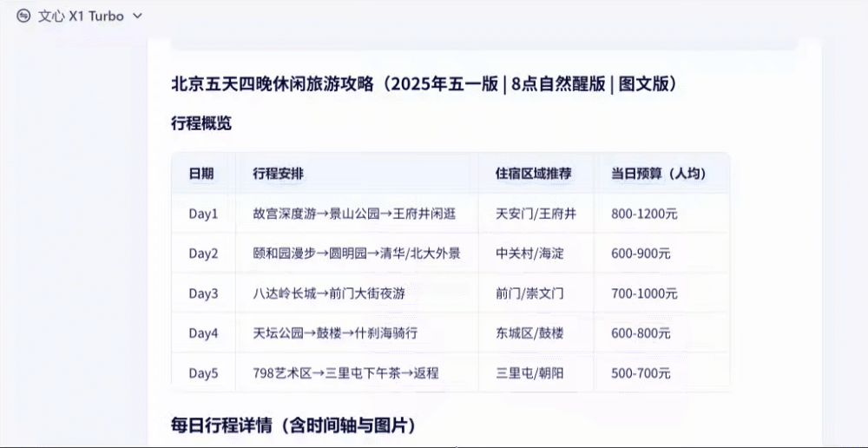Viewport: 868px width, 448px height.
Task: Expand the chevron beside X1 Turbo
Action: (137, 16)
